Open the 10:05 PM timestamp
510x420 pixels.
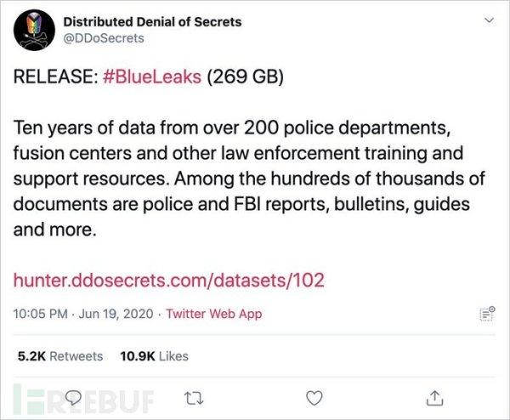pos(40,314)
